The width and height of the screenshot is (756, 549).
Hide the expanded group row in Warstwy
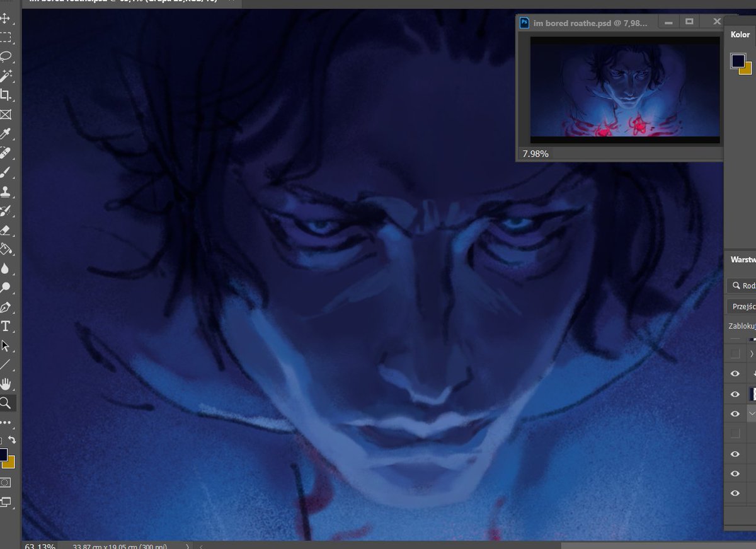pyautogui.click(x=735, y=413)
